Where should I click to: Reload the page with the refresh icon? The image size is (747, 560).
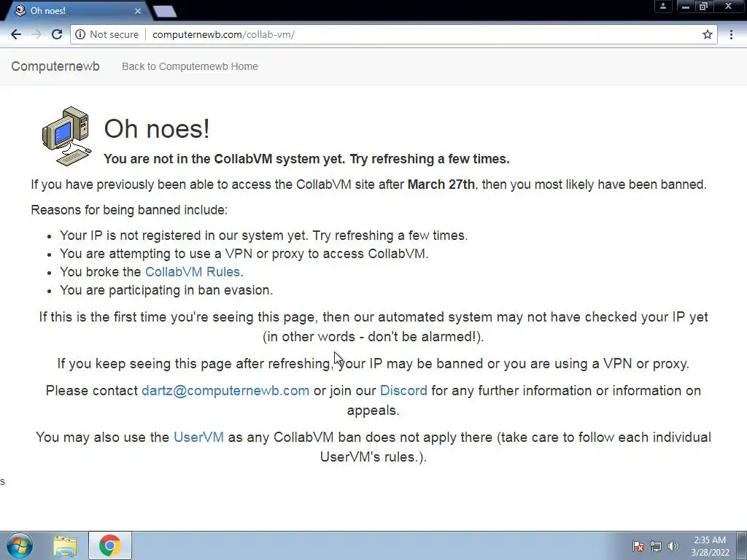click(57, 34)
